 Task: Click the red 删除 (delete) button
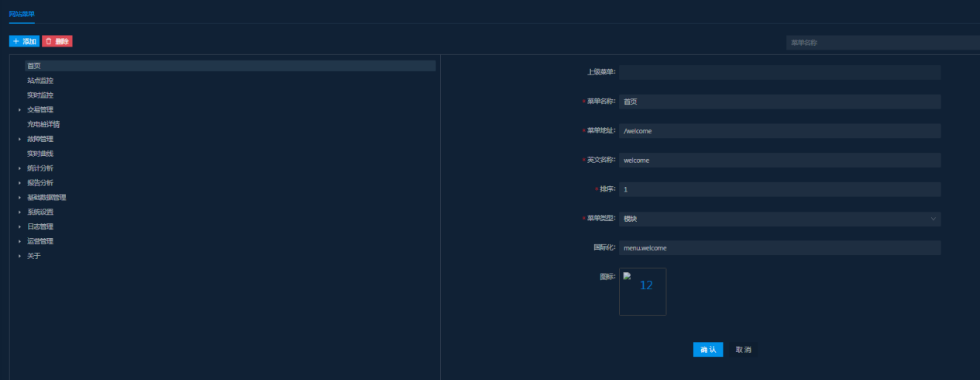(x=57, y=41)
